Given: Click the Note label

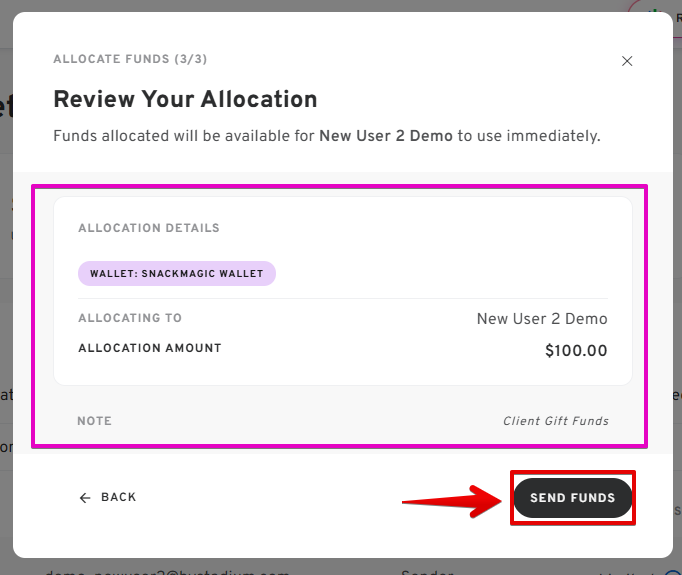Looking at the screenshot, I should click(x=94, y=421).
